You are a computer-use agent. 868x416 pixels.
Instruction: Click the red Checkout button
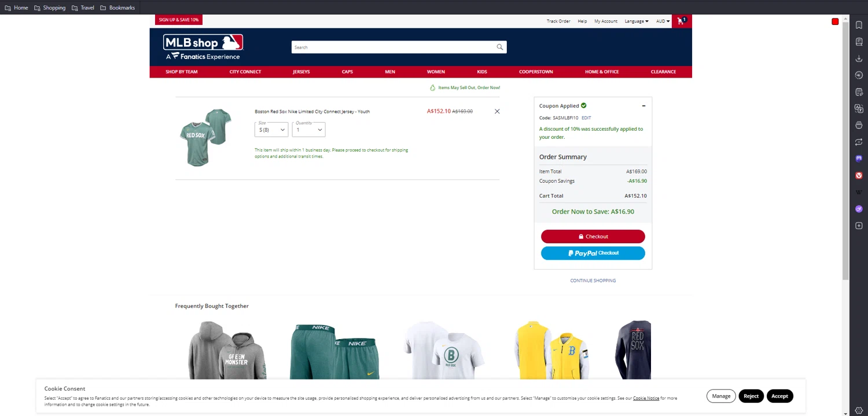[593, 236]
